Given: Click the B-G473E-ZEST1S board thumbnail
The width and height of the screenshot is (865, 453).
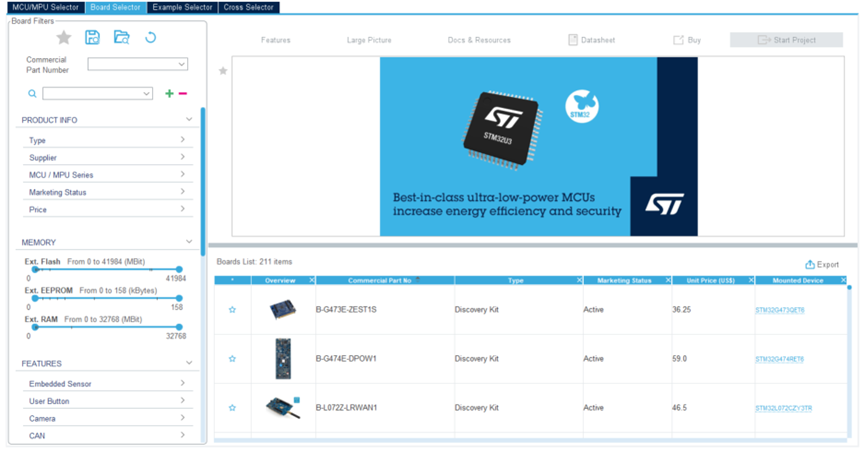Looking at the screenshot, I should pos(283,310).
